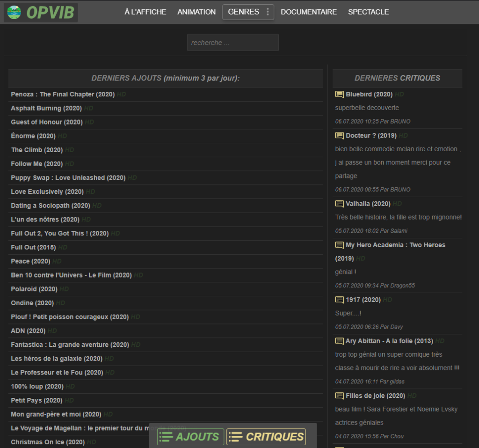
Task: Open Le Professeur et le Fou (2020)
Action: pyautogui.click(x=57, y=373)
